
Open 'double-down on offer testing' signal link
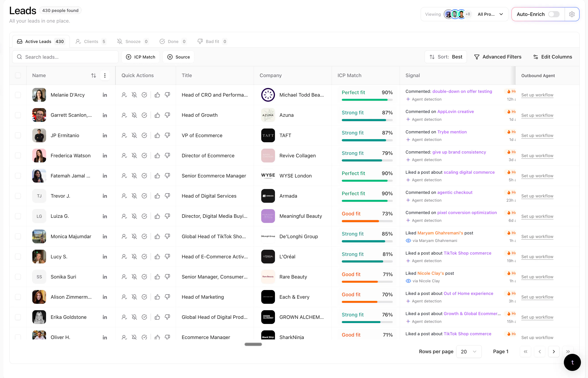tap(462, 91)
